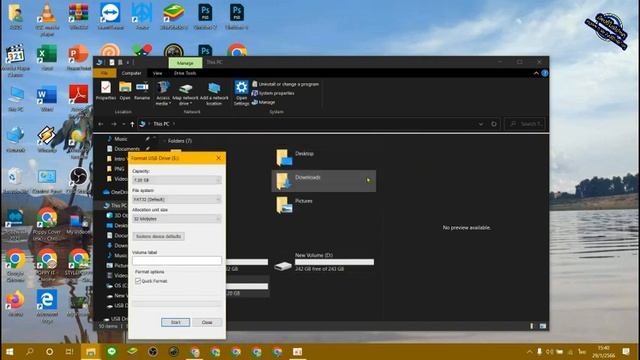
Task: Switch to the Drive Tools tab
Action: [x=185, y=73]
